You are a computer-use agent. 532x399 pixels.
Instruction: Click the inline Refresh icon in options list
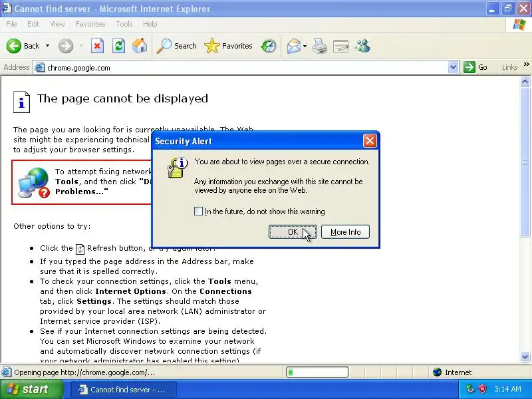[x=80, y=249]
